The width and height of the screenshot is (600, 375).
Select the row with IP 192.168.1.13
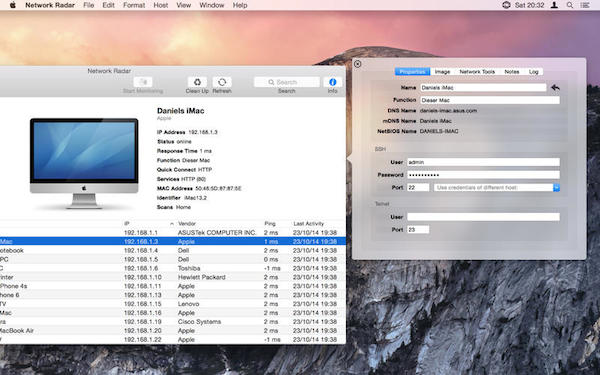(x=173, y=295)
